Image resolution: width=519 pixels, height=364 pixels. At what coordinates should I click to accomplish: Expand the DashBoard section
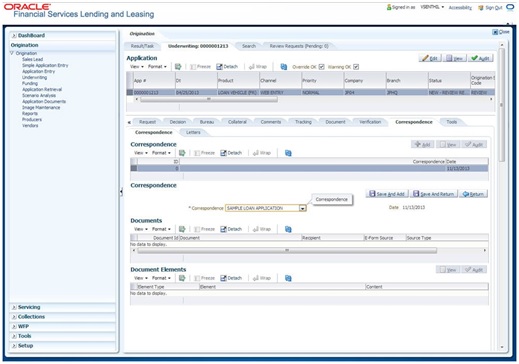click(14, 35)
